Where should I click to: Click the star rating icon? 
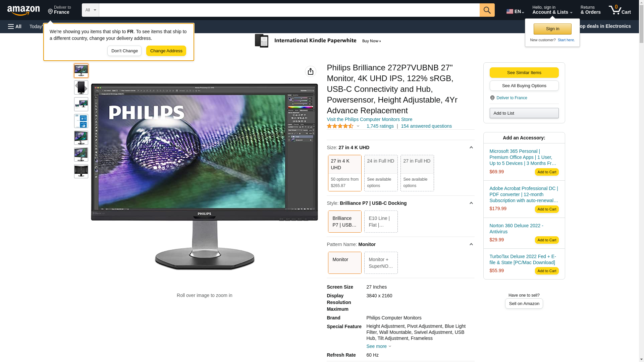click(x=340, y=126)
